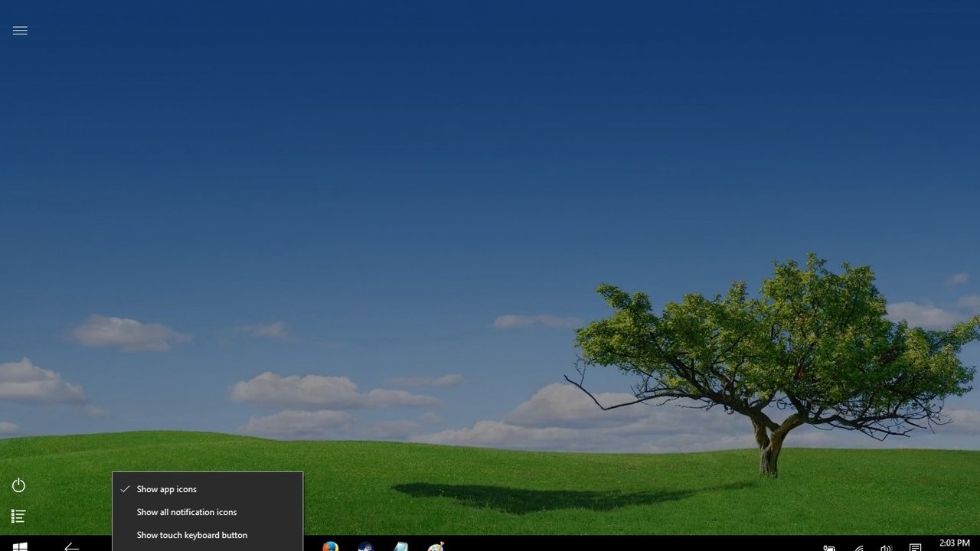Open the paint palette app on taskbar
Viewport: 980px width, 551px height.
436,546
